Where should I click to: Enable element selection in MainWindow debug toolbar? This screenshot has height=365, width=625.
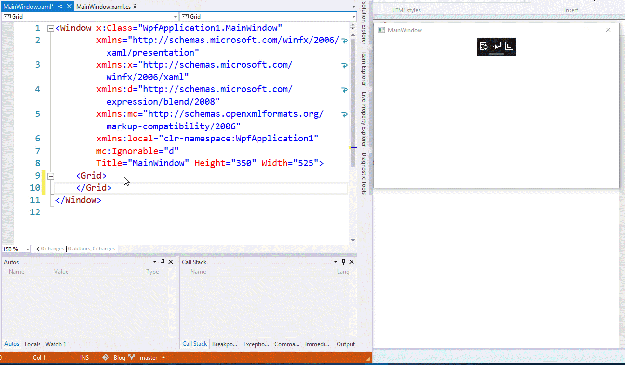click(x=496, y=47)
